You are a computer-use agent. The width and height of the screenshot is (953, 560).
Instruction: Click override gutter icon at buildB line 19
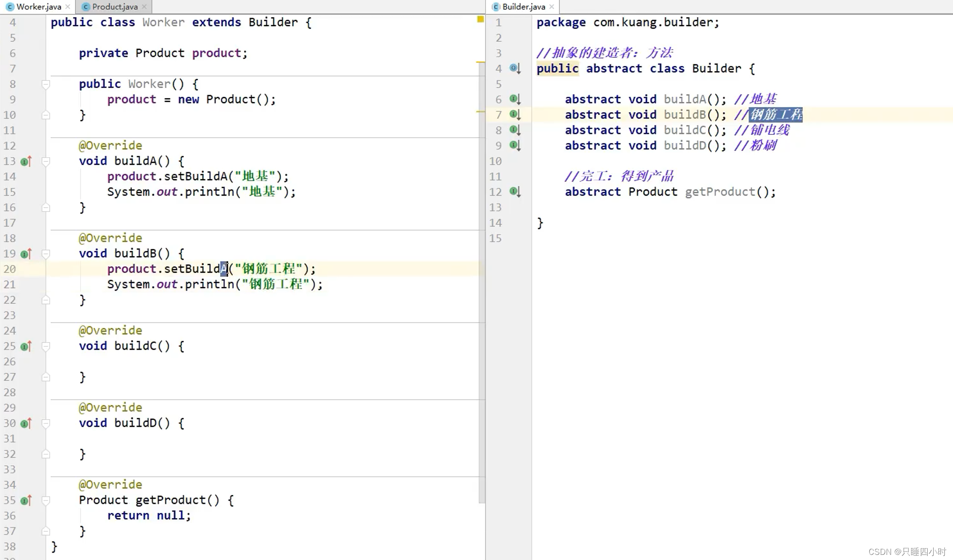pyautogui.click(x=26, y=254)
